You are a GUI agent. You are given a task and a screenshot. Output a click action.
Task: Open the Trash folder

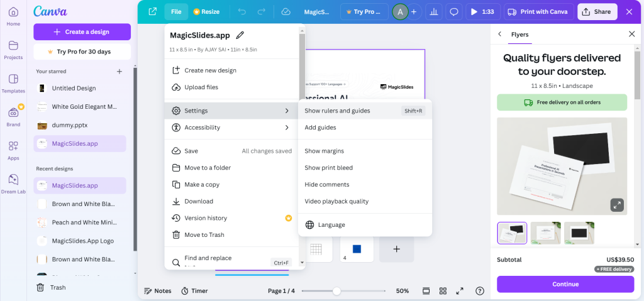(x=52, y=287)
